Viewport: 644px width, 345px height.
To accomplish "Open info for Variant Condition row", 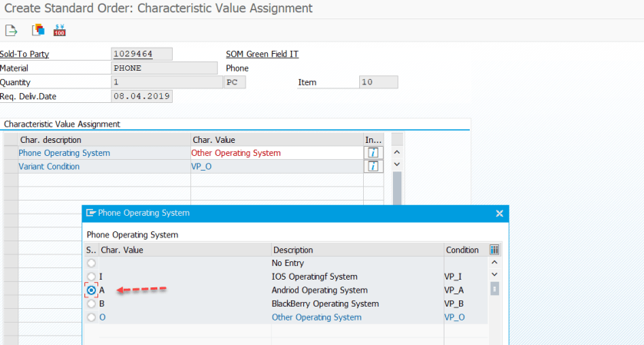I will (373, 166).
